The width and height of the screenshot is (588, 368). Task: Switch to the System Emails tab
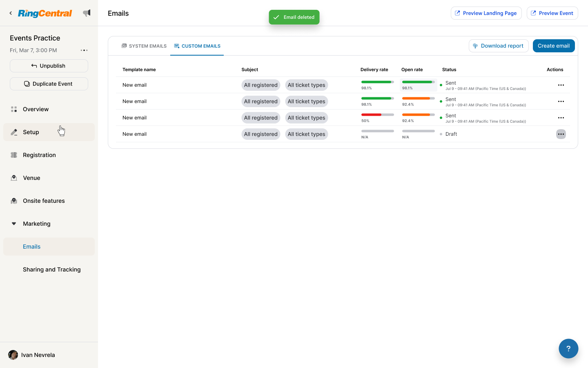[144, 46]
